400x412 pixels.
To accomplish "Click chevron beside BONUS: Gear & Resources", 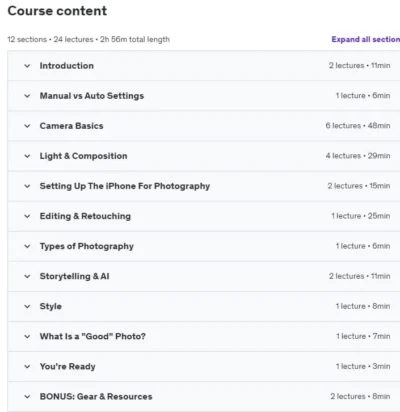I will (x=27, y=397).
